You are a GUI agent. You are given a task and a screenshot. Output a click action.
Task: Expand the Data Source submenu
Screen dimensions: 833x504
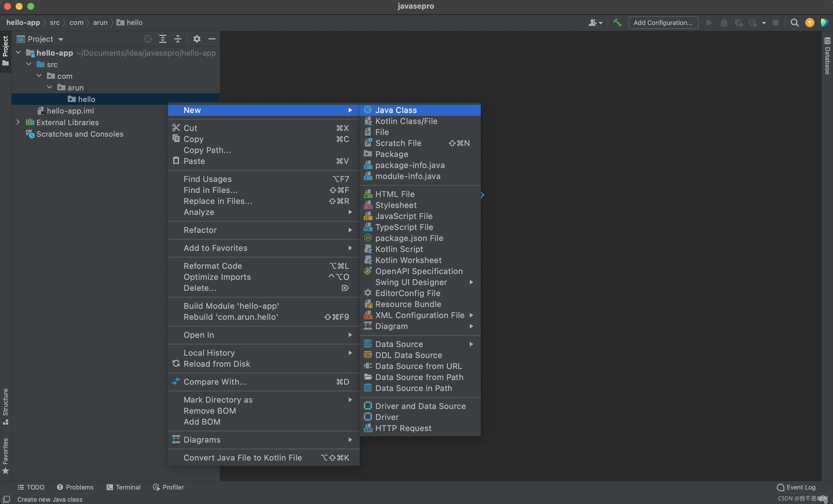420,344
